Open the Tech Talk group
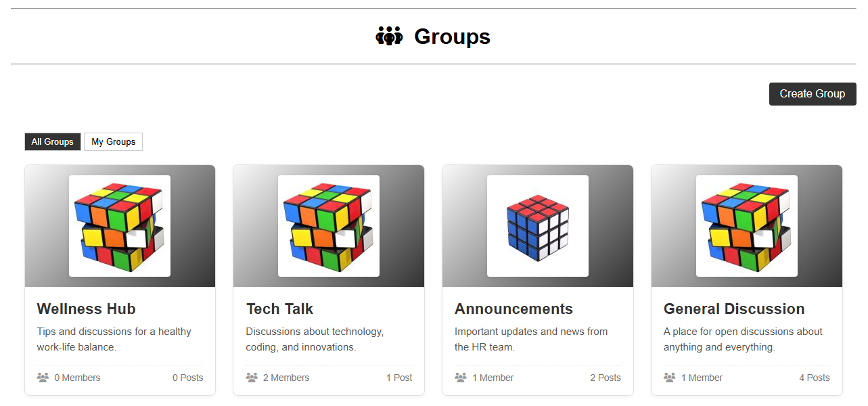Image resolution: width=868 pixels, height=406 pixels. 279,309
